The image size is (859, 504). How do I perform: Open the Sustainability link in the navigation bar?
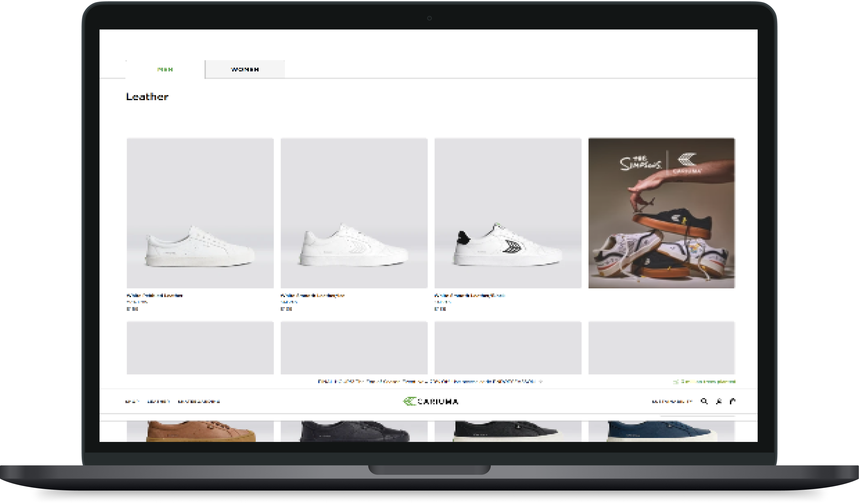[x=198, y=401]
